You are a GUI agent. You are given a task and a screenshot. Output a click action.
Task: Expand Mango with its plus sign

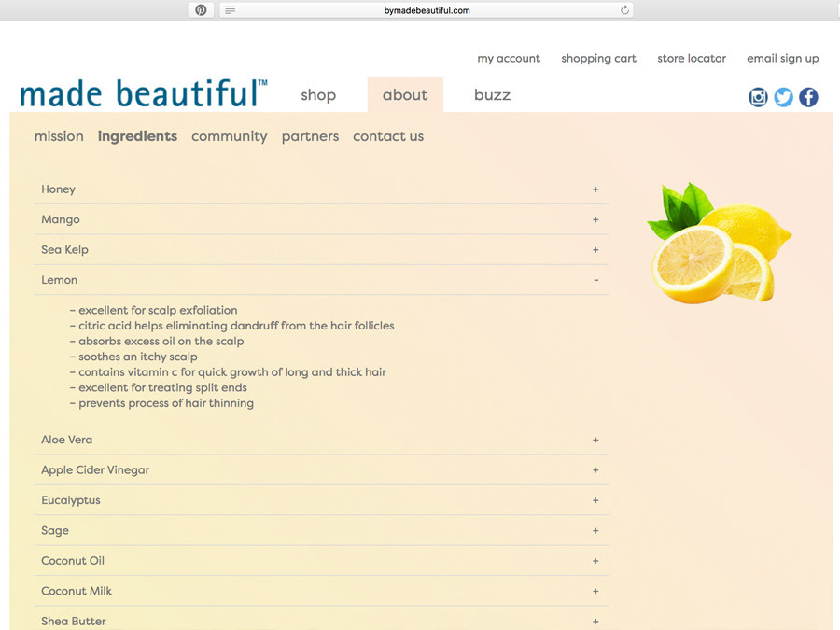595,219
